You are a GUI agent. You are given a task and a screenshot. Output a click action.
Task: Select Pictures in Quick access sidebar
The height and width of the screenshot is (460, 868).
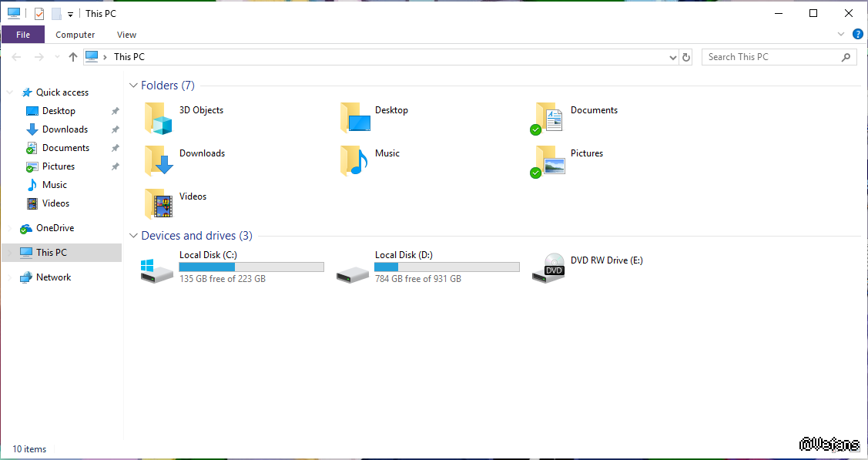(x=58, y=166)
